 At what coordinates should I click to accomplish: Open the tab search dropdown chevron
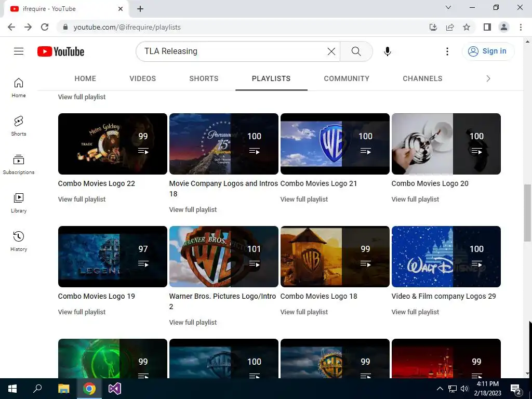click(x=448, y=7)
